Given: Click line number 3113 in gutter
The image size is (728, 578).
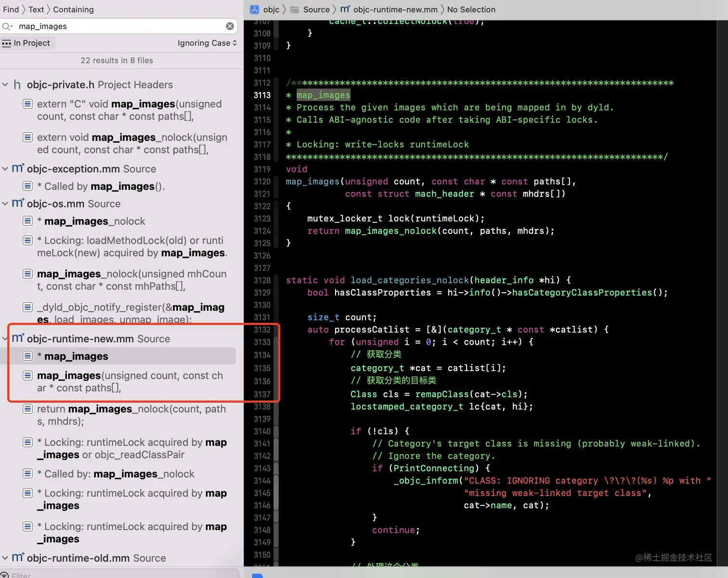Looking at the screenshot, I should click(262, 95).
